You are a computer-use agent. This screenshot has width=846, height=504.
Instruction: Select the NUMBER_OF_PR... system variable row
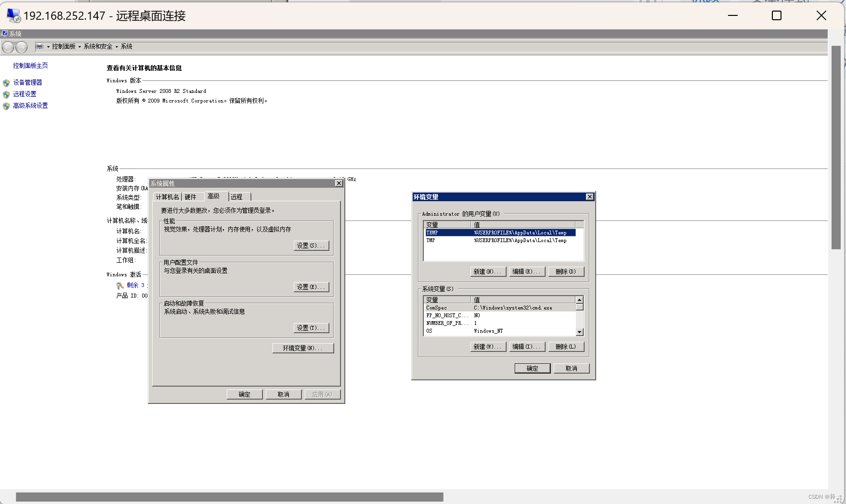(x=500, y=323)
